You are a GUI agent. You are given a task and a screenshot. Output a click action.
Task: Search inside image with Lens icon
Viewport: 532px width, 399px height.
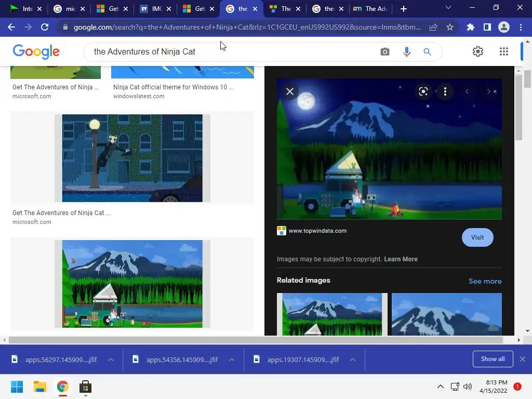click(x=423, y=91)
